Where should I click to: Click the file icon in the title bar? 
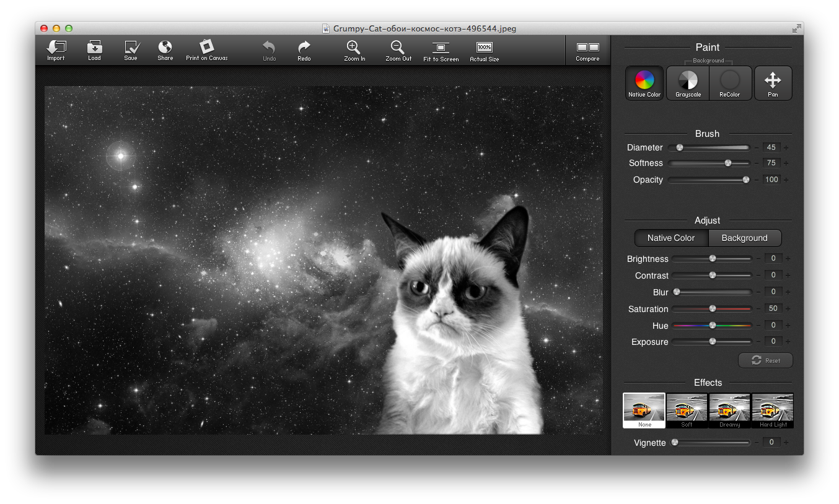pyautogui.click(x=326, y=28)
